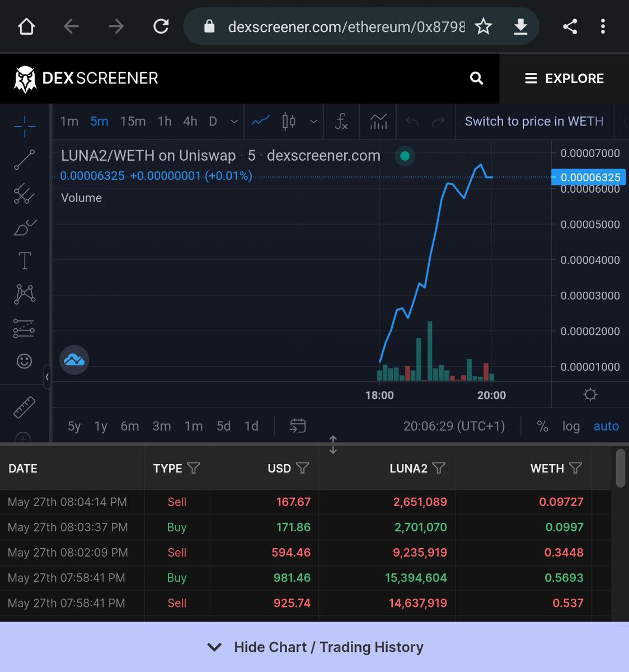Click the trade history scrollbar thumb
Image resolution: width=629 pixels, height=672 pixels.
point(620,468)
